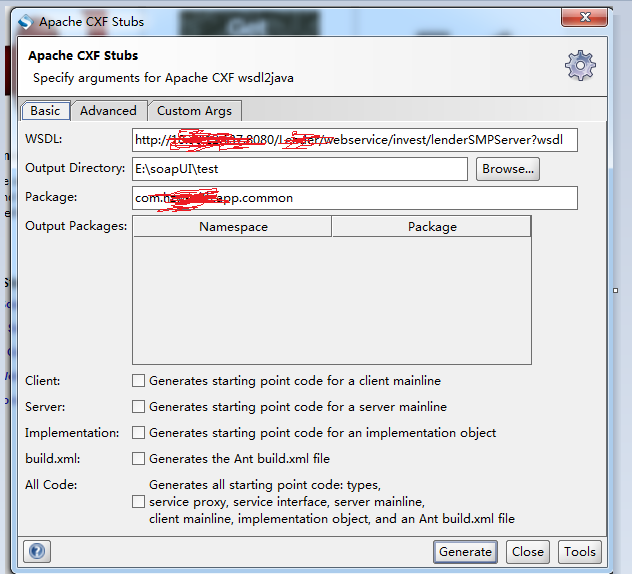This screenshot has height=574, width=632.
Task: Click the blue help question mark icon
Action: (37, 551)
